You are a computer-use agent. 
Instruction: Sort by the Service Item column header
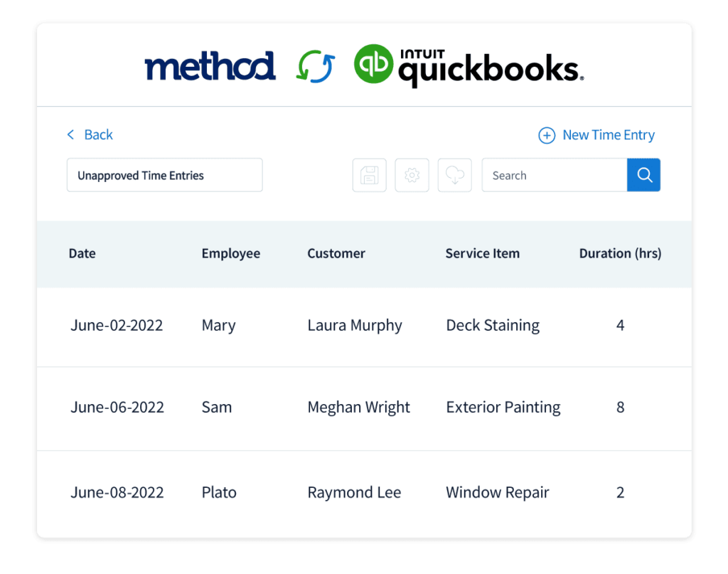pos(483,253)
